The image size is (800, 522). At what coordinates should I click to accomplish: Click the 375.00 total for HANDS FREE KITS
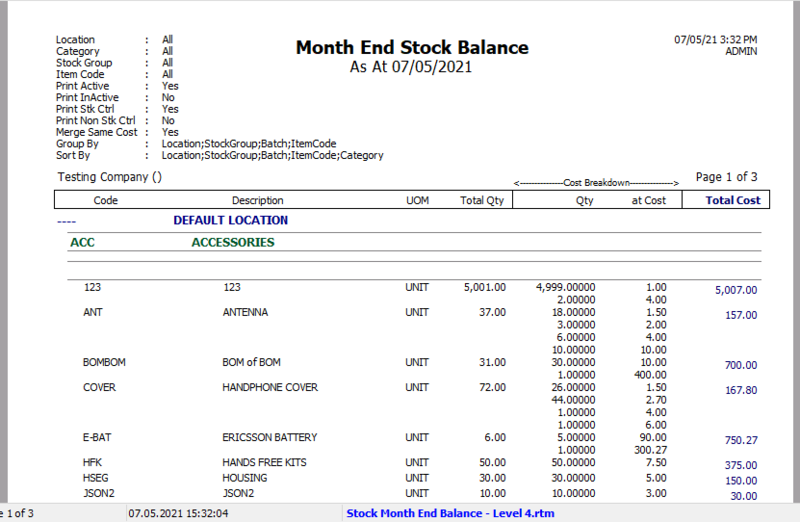click(742, 465)
